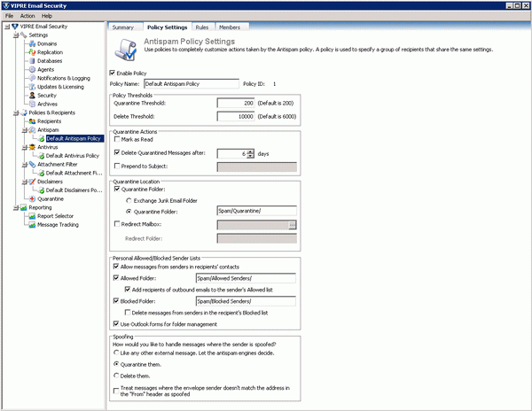This screenshot has height=411, width=532.
Task: Click the Attachment Filter paperclip icon
Action: (x=32, y=165)
